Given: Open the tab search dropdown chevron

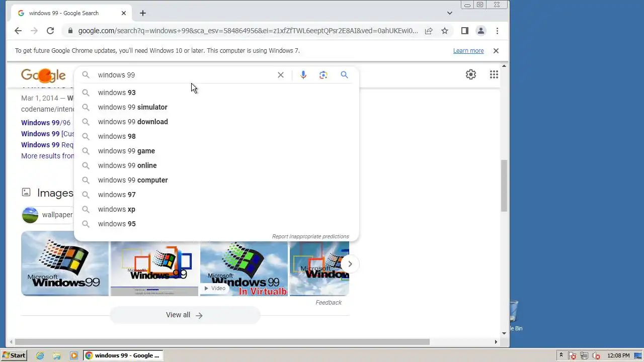Looking at the screenshot, I should [x=450, y=13].
